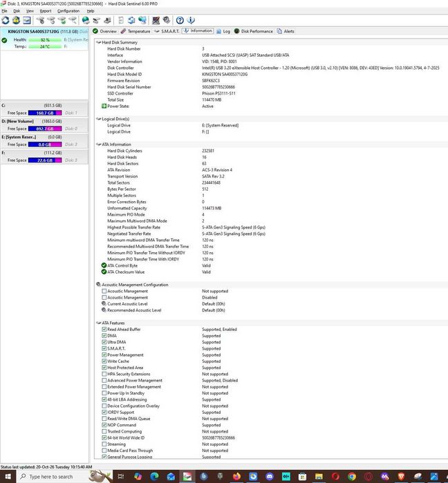
Task: Click the green check icon for ATA Control Byte
Action: coord(104,265)
